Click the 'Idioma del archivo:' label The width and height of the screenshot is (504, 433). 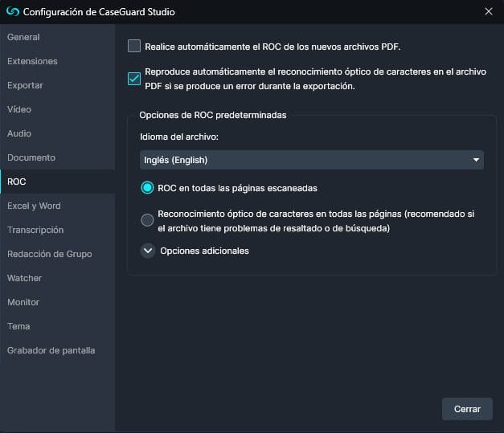179,137
